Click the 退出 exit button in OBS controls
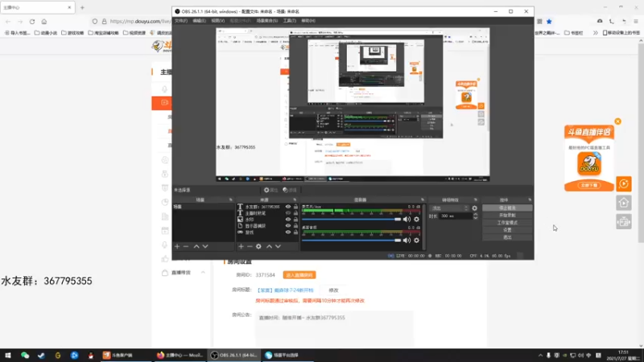 click(507, 237)
